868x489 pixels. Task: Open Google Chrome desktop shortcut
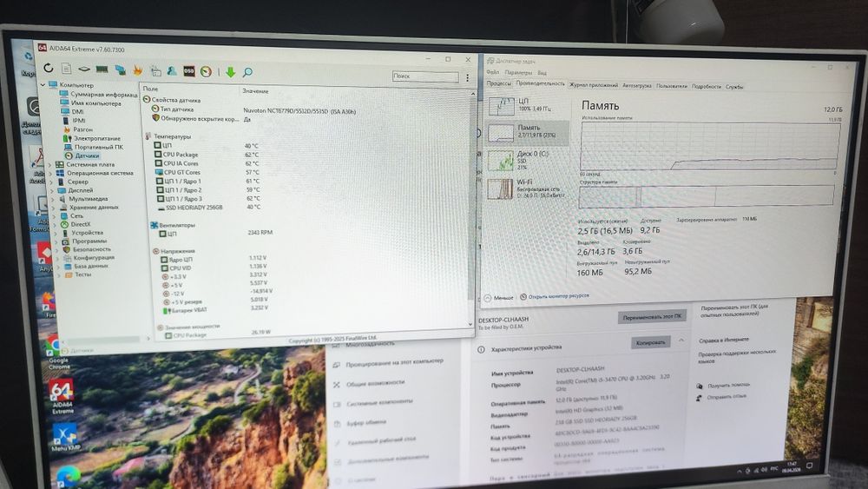click(x=57, y=354)
